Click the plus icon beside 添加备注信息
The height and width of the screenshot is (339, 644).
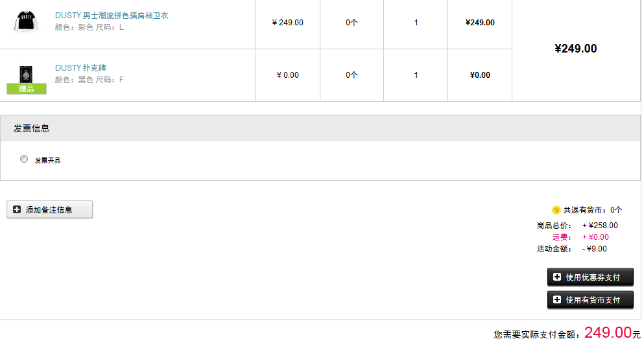[17, 210]
